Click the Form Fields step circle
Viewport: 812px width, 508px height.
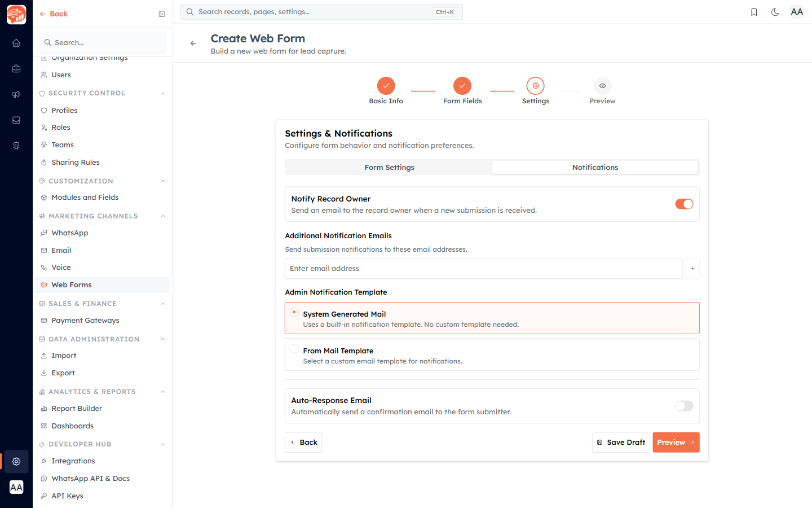(x=462, y=86)
